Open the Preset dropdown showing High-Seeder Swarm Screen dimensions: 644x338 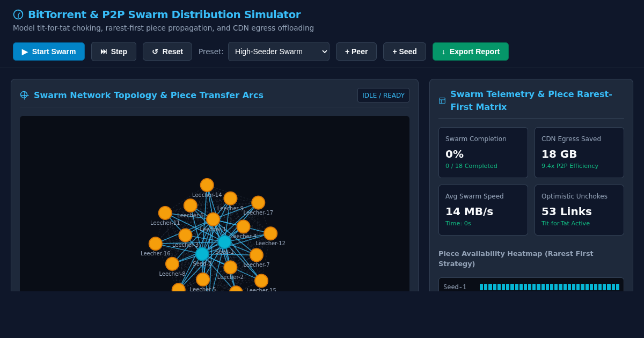[279, 52]
